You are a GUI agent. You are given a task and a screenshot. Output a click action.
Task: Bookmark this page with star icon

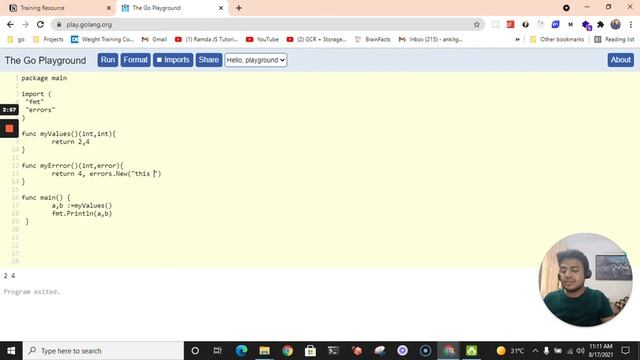pos(476,24)
